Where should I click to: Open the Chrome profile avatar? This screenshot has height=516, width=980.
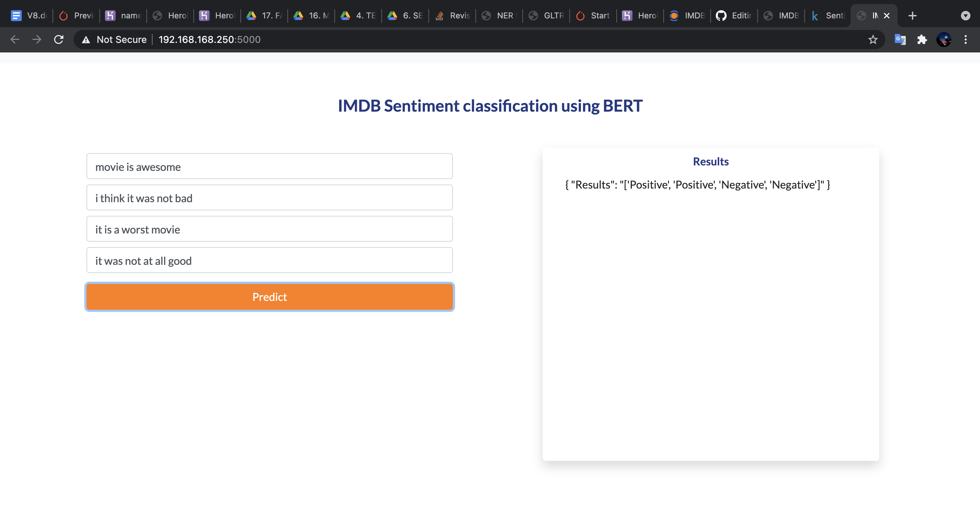click(x=944, y=39)
